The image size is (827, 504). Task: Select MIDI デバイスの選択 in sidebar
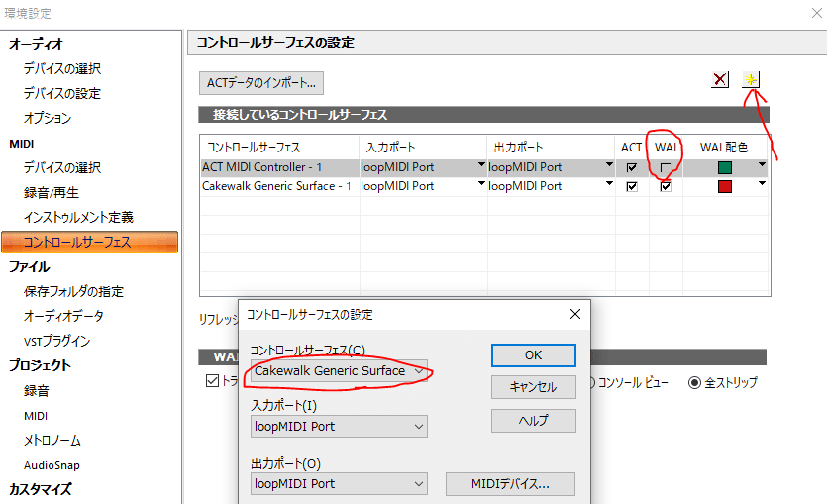click(62, 167)
